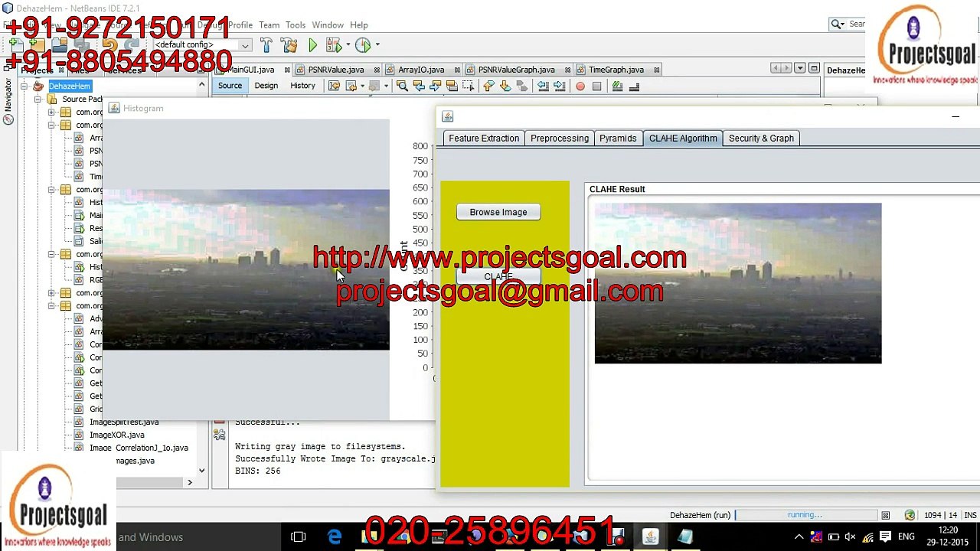
Task: Click the CLAHE Result output image
Action: pos(738,283)
